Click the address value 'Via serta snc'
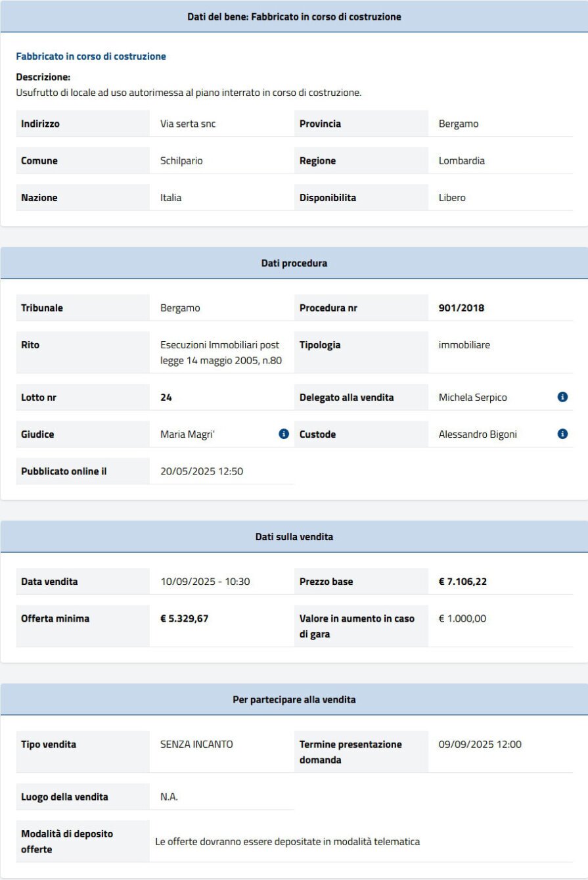588x880 pixels. coord(188,124)
